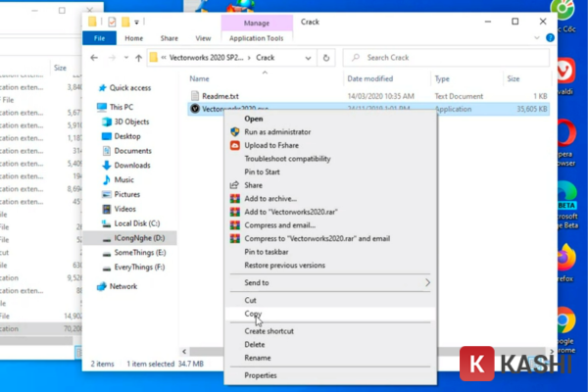Open the Explorer help icon

point(550,37)
